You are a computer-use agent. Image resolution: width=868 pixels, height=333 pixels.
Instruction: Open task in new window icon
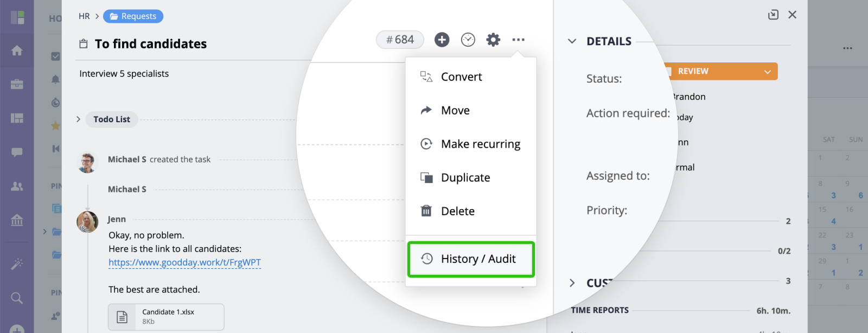point(774,15)
